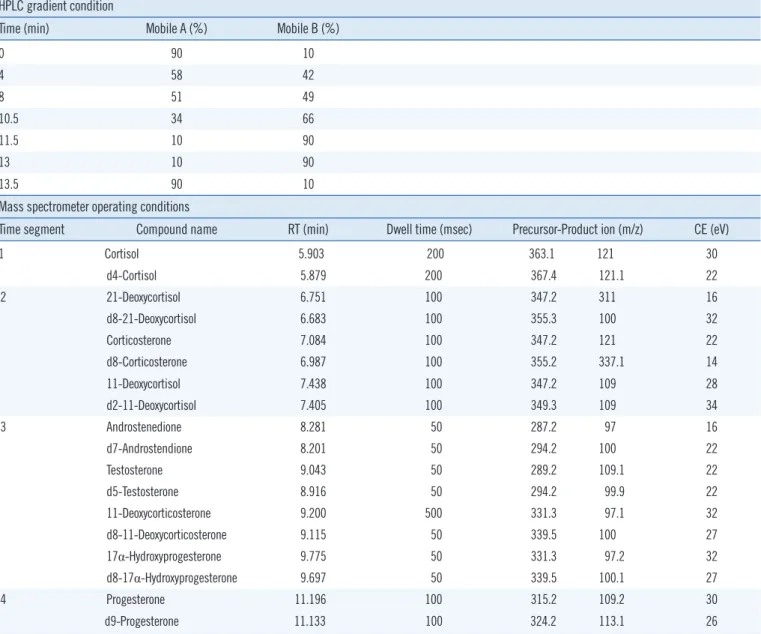
Task: Click the product ion value 337.1
Action: [612, 362]
